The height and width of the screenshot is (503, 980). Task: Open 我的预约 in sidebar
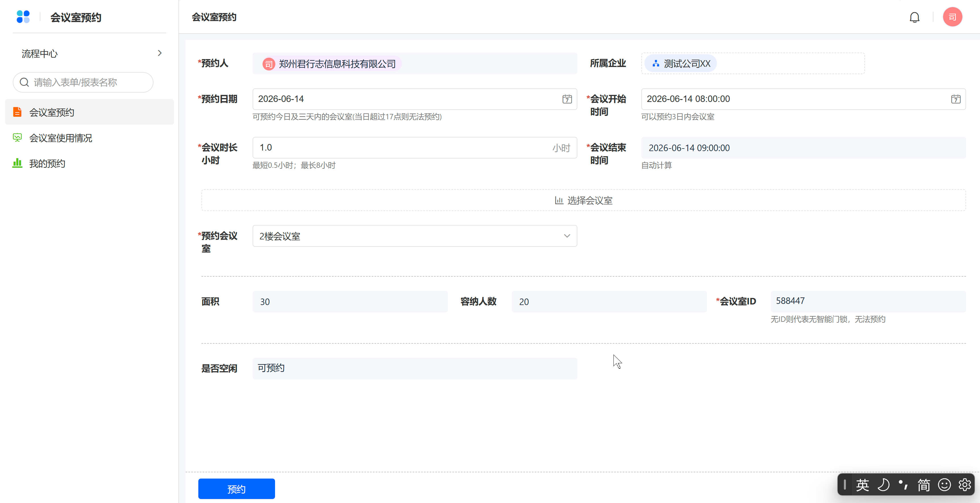[x=90, y=163]
